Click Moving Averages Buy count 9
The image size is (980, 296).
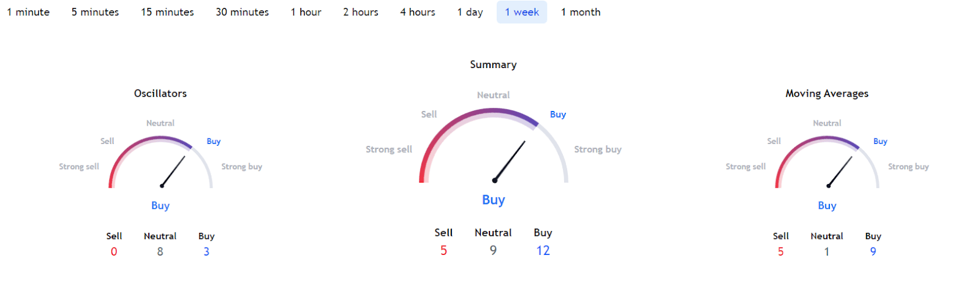(873, 251)
